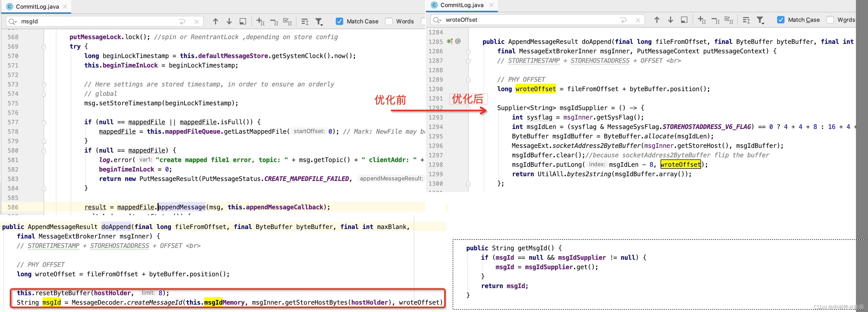Click 'Unselect occurrence' icon in the wroteOffset search bar
This screenshot has height=312, width=868.
[715, 20]
